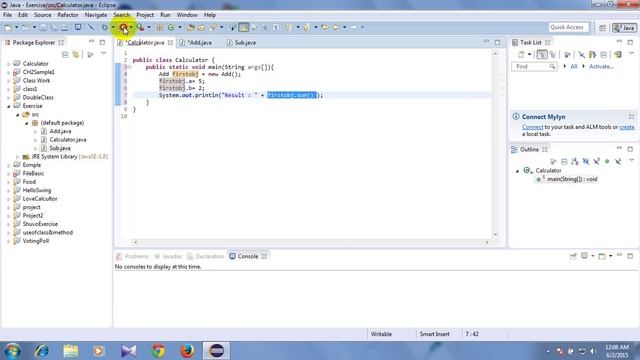Open the Run button dropdown arrow
Screen dimensions: 640x360
click(131, 27)
